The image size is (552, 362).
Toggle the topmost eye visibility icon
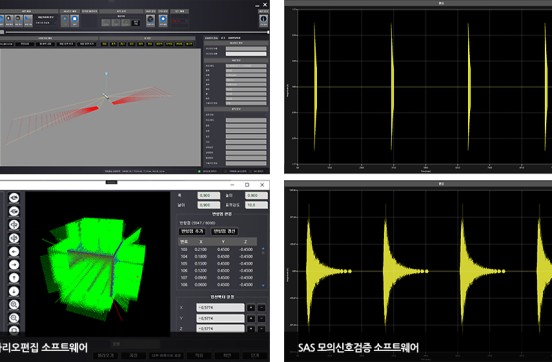pyautogui.click(x=14, y=198)
